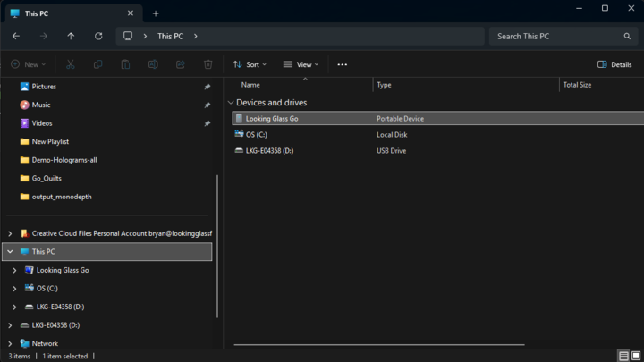Click the Back navigation arrow
The image size is (644, 362).
[16, 37]
